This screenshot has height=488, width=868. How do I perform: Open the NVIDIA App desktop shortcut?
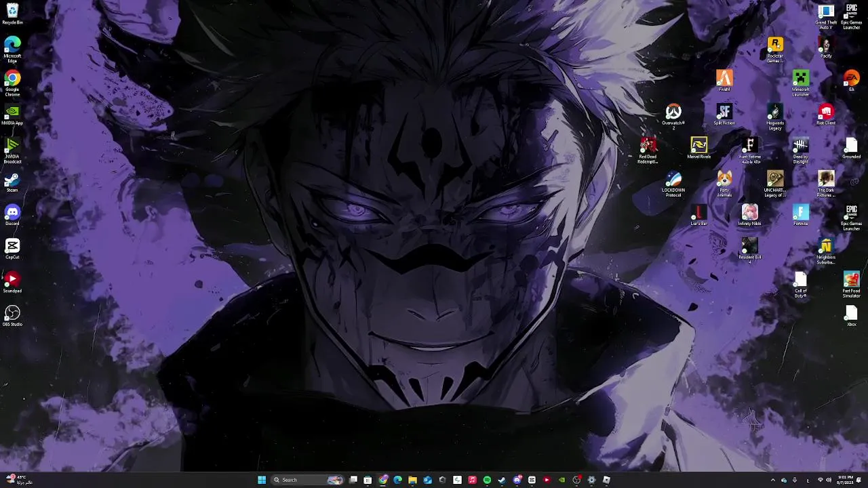point(12,115)
